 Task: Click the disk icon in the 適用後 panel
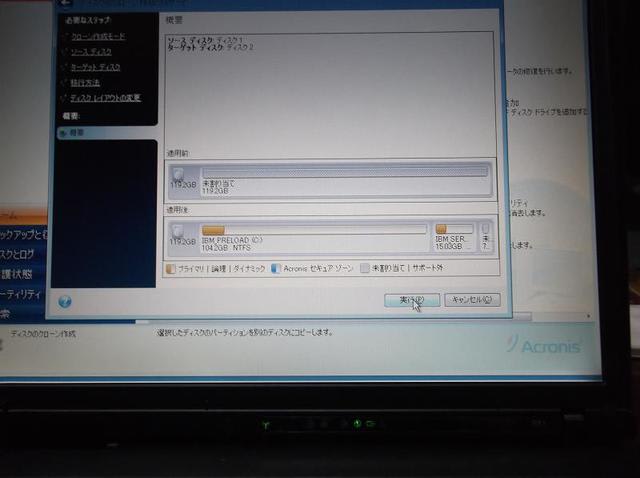pyautogui.click(x=177, y=230)
